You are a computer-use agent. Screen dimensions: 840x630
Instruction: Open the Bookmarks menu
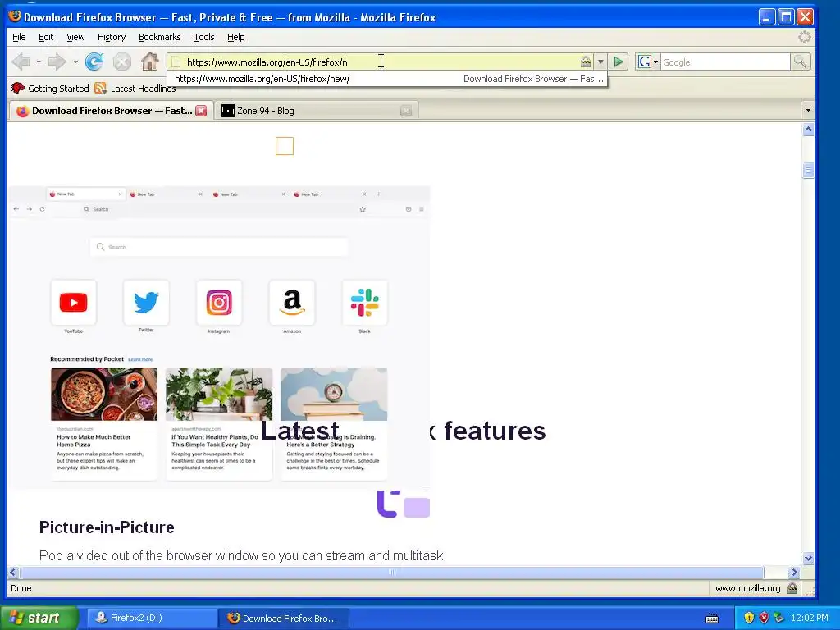(x=160, y=37)
